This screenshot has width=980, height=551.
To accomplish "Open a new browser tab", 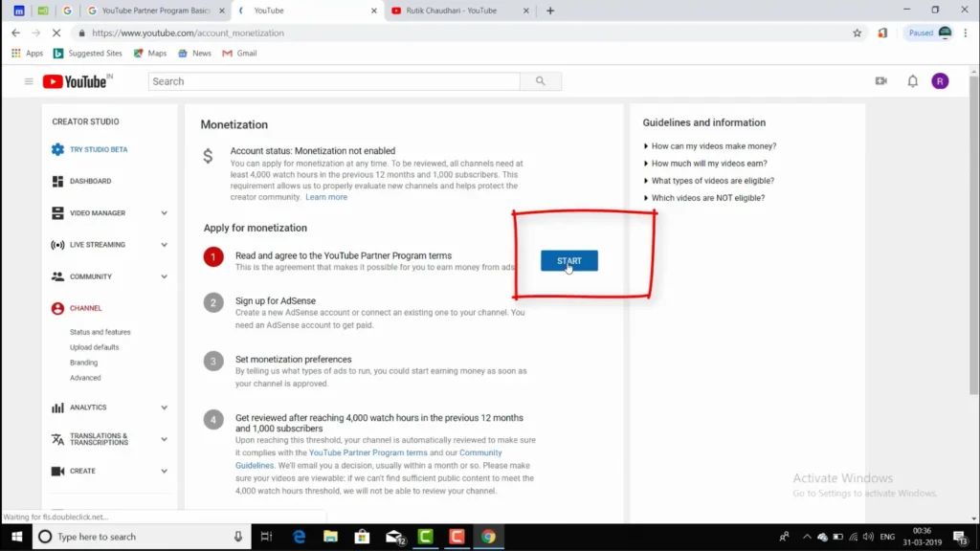I will coord(550,11).
